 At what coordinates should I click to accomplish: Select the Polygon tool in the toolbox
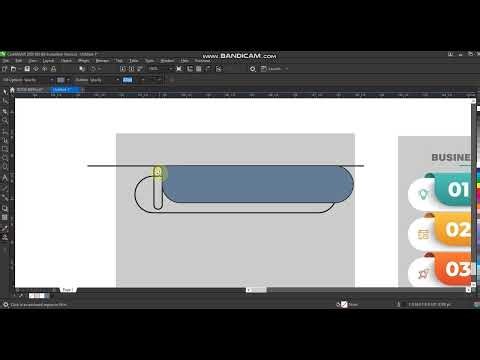pyautogui.click(x=5, y=167)
